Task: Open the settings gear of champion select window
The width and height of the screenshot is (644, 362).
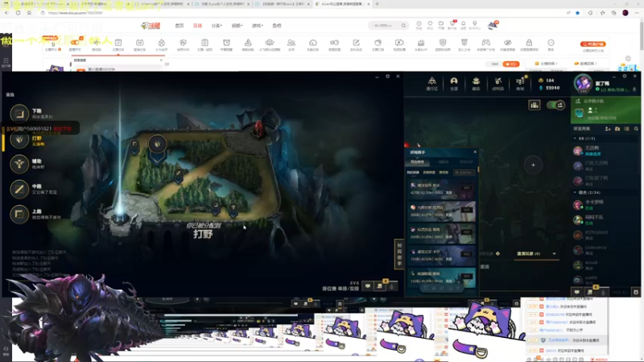Action: coord(387,76)
